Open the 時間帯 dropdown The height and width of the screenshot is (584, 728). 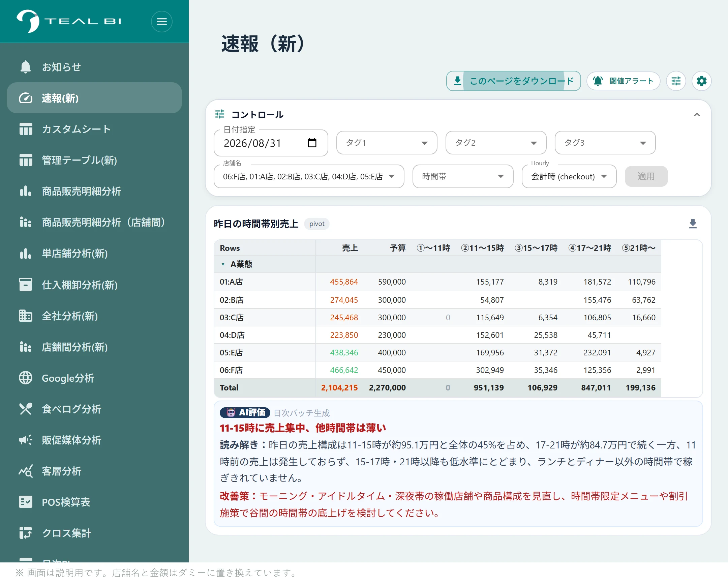pyautogui.click(x=463, y=176)
